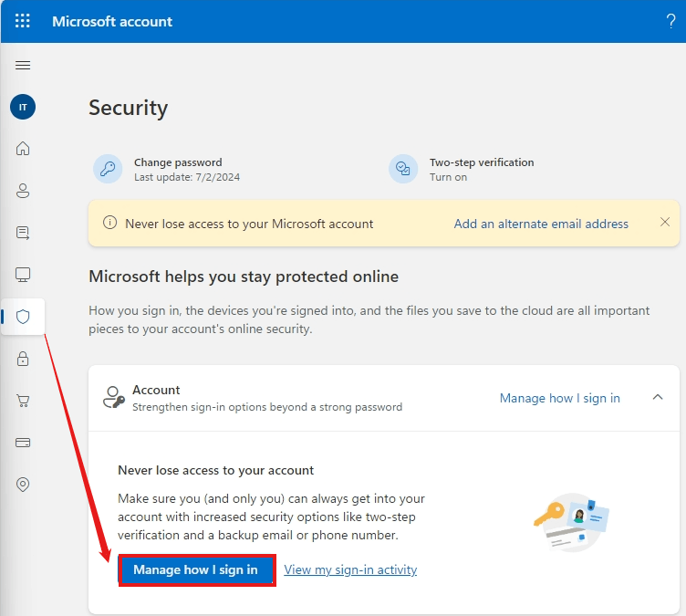
Task: Open the Order history cart icon
Action: tap(23, 401)
